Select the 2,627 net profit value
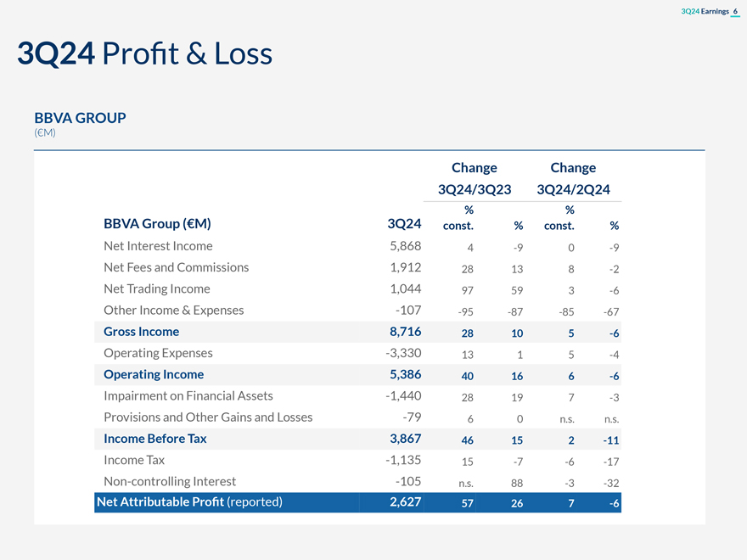This screenshot has height=560, width=747. click(405, 502)
